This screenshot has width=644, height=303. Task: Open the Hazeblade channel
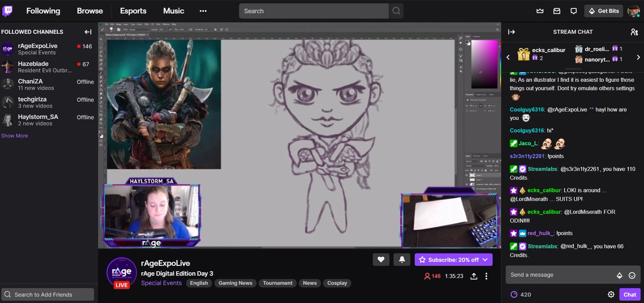48,67
